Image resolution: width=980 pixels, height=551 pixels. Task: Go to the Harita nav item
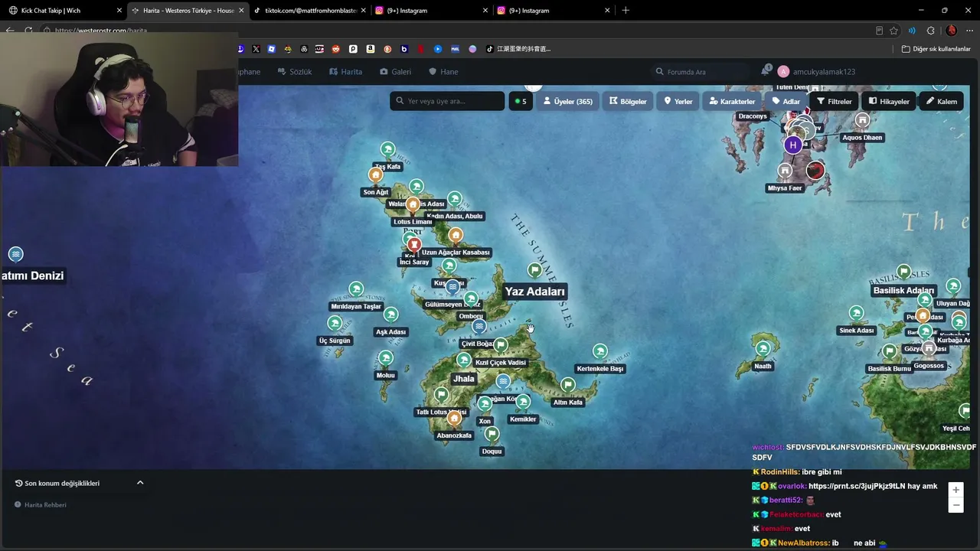[346, 72]
